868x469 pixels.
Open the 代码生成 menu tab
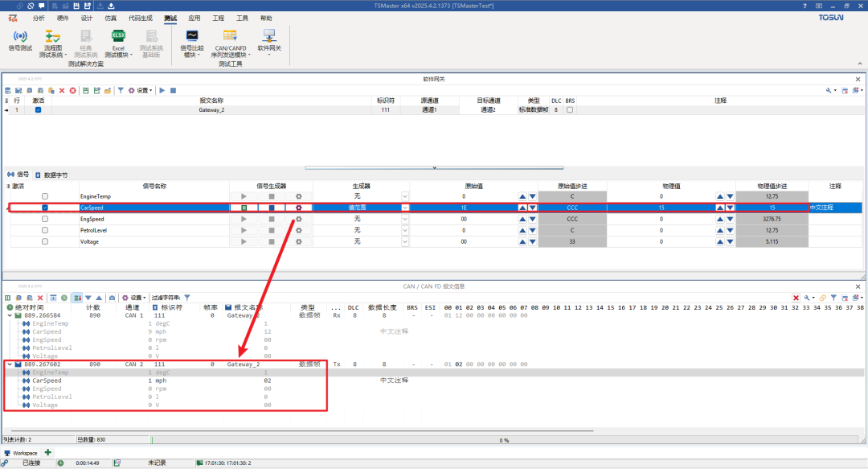[x=141, y=19]
